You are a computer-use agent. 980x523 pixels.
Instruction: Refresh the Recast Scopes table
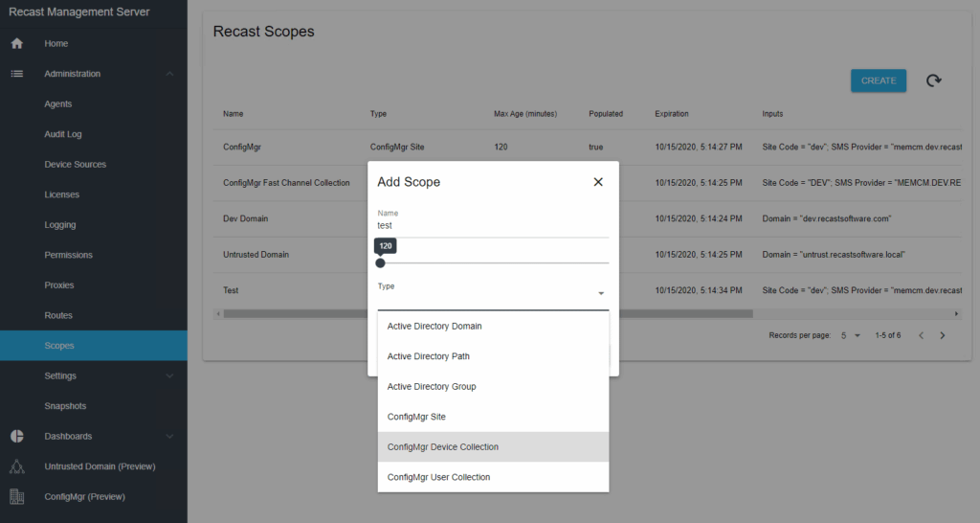[933, 81]
